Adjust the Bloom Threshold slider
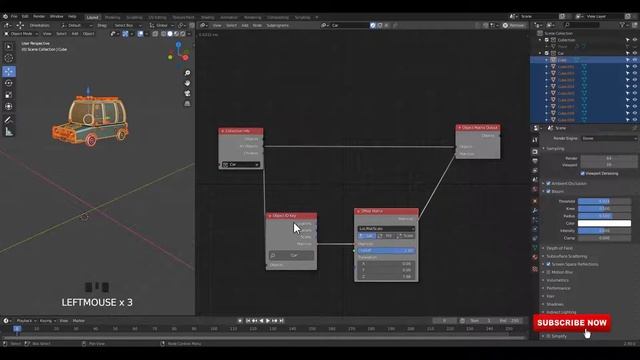This screenshot has height=360, width=640. (x=604, y=201)
